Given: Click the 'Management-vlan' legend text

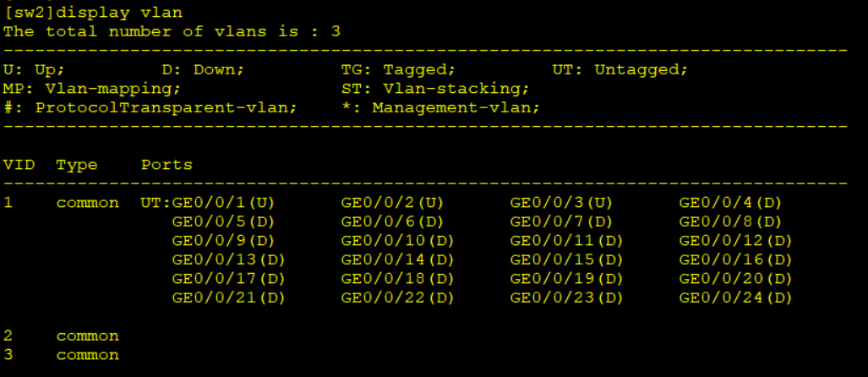Looking at the screenshot, I should pyautogui.click(x=455, y=107).
